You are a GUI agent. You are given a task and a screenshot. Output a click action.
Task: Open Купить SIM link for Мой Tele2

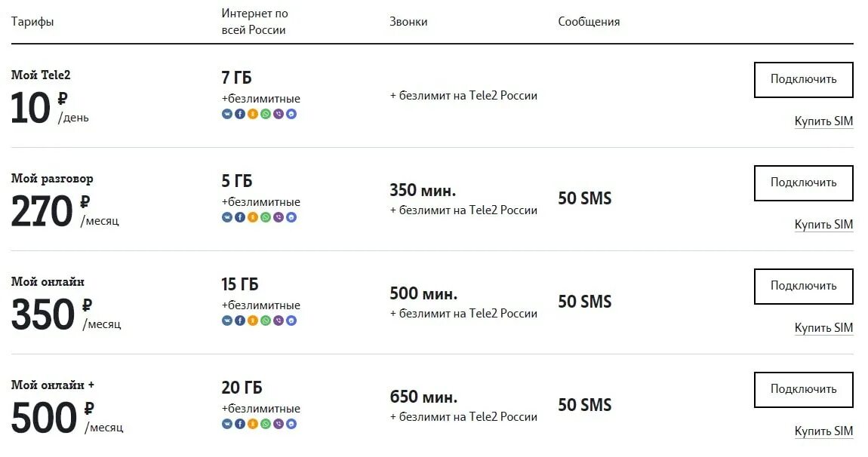click(823, 121)
